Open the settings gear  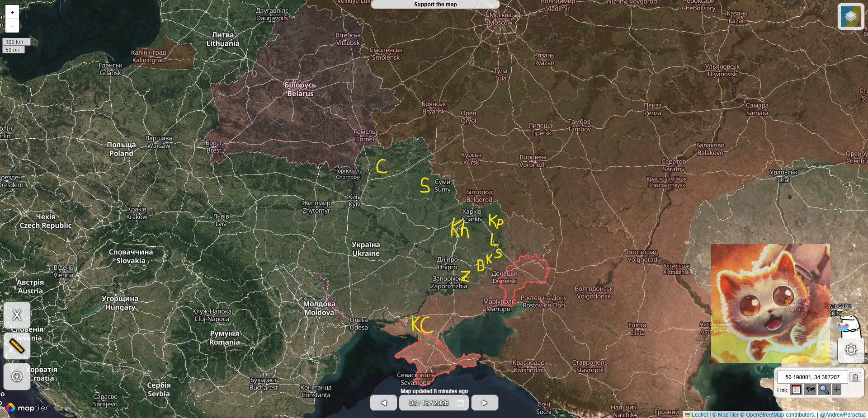(851, 350)
